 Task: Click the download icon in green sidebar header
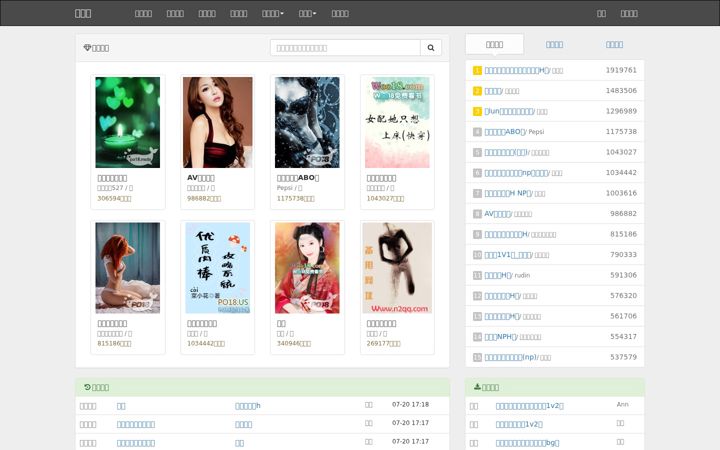[477, 387]
